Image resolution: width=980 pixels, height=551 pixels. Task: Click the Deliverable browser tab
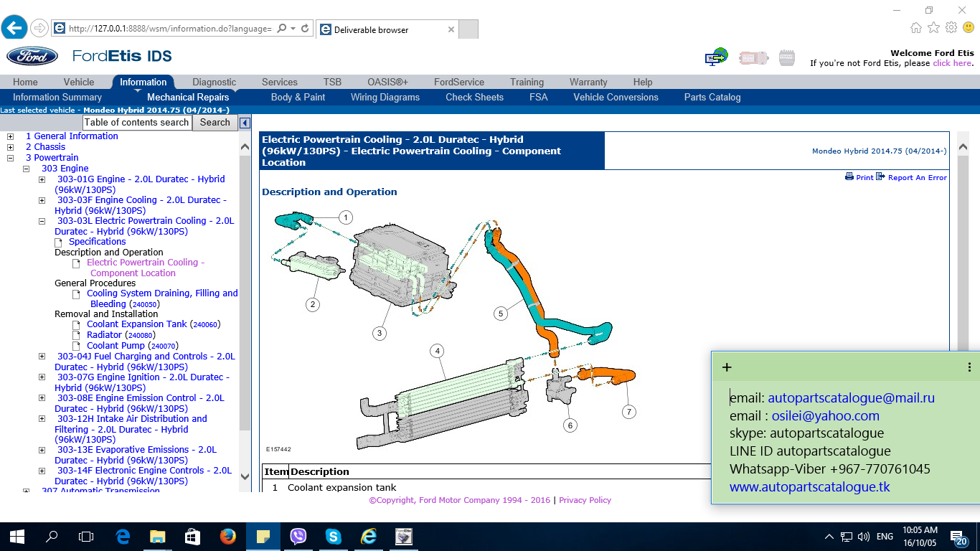pyautogui.click(x=386, y=29)
